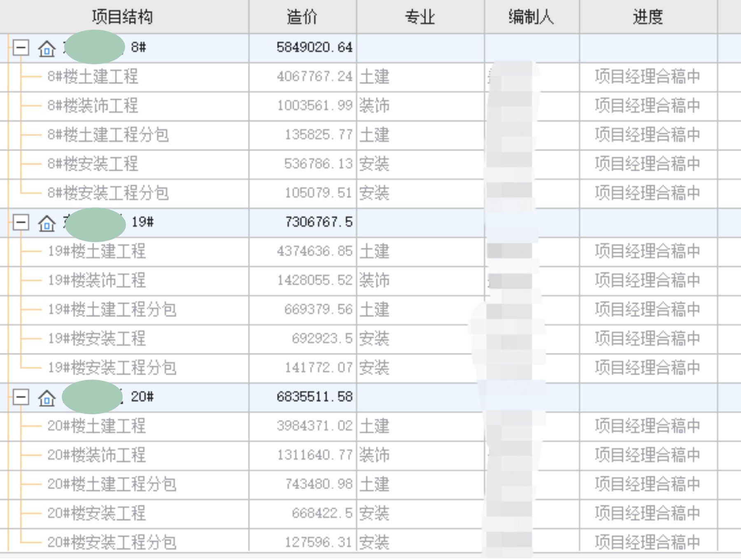The height and width of the screenshot is (560, 741).
Task: Click the house icon of 8# project
Action: [47, 48]
